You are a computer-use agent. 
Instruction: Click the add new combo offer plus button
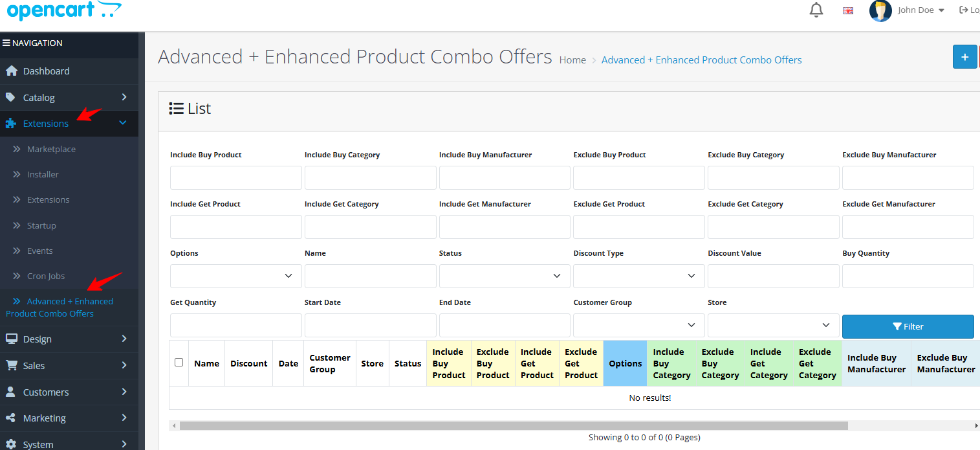point(964,57)
